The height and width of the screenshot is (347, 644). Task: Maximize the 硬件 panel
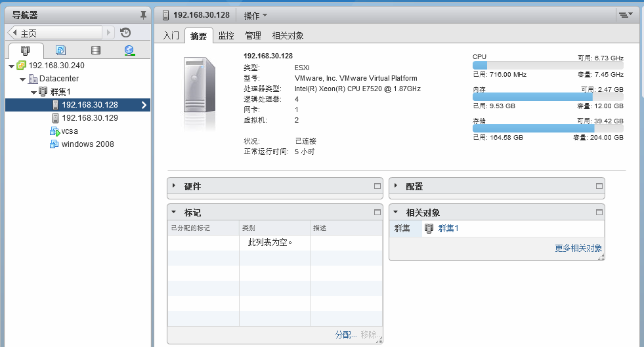(377, 186)
